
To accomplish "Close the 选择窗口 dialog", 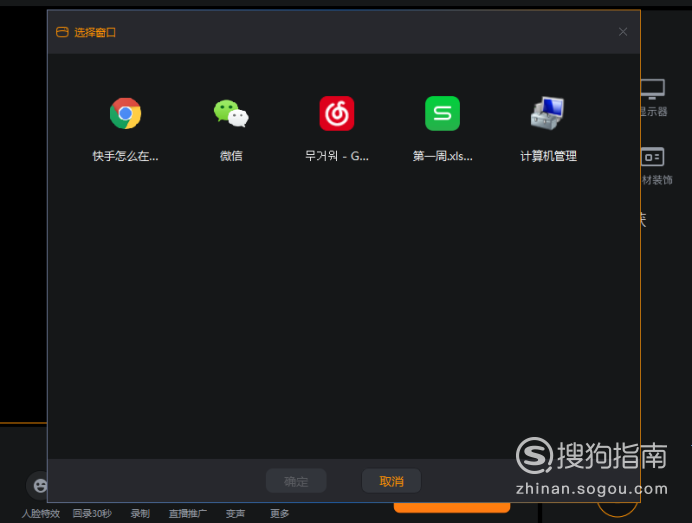I will pyautogui.click(x=623, y=32).
